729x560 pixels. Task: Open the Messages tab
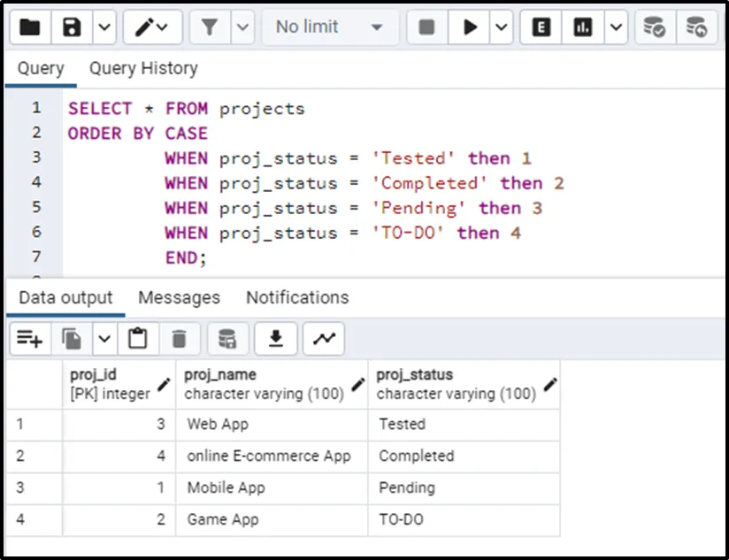tap(179, 297)
